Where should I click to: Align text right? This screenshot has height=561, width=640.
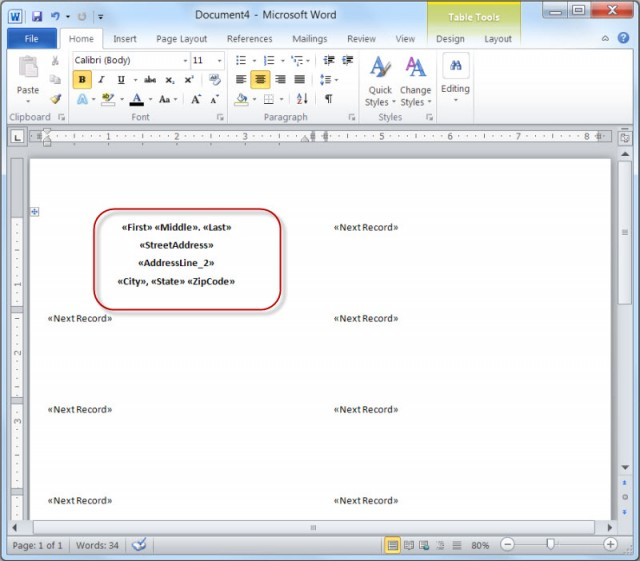point(280,79)
